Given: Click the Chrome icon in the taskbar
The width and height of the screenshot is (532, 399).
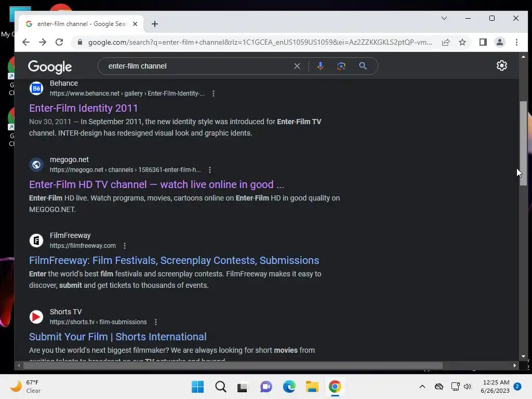Looking at the screenshot, I should (335, 387).
